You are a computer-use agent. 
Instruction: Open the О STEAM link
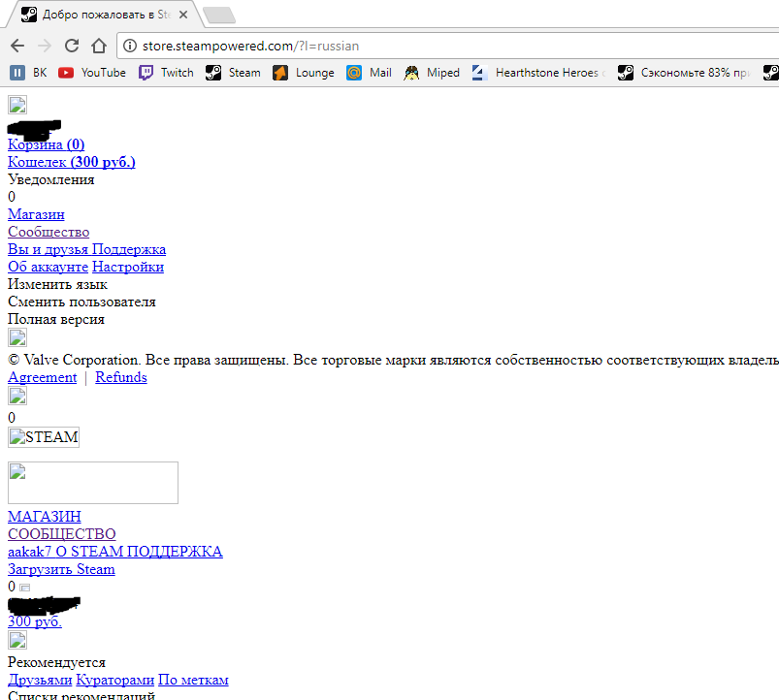(89, 552)
